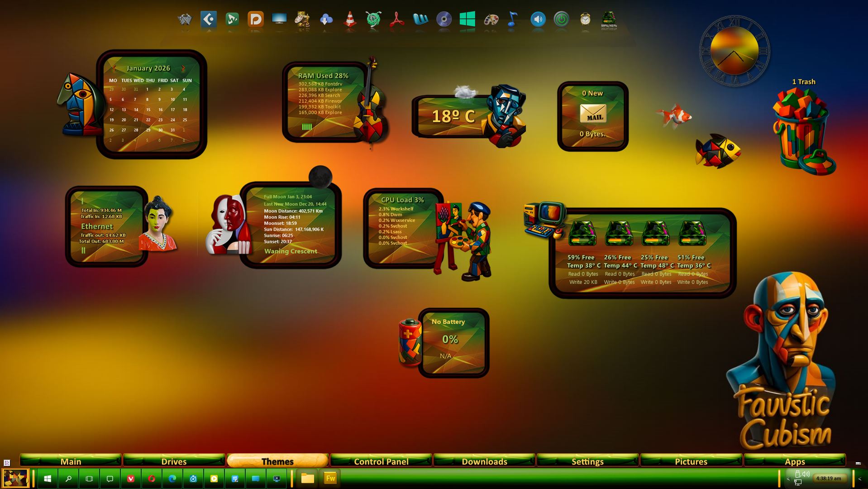Viewport: 868px width, 489px height.
Task: Open the Trash bin desktop icon
Action: (803, 131)
